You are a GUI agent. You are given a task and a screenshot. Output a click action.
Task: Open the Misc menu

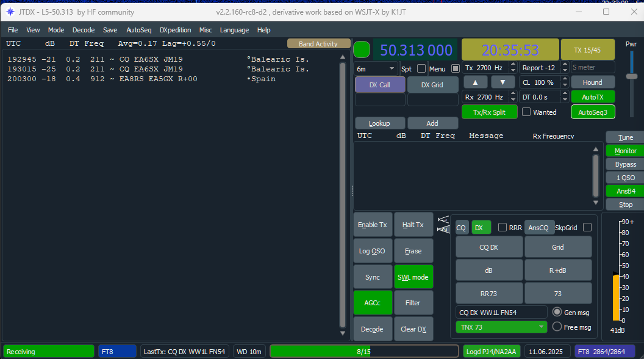point(206,30)
